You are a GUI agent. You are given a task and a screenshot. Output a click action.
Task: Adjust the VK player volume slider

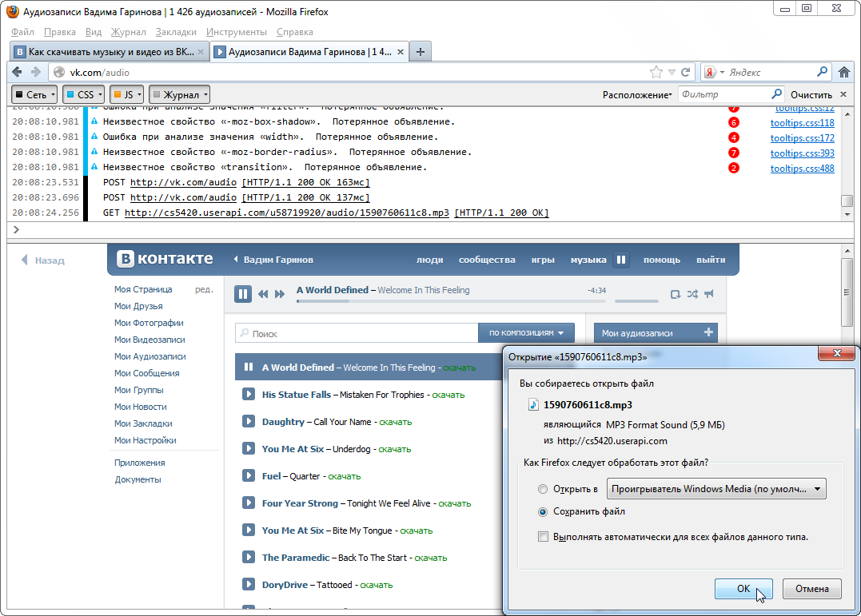pyautogui.click(x=636, y=301)
